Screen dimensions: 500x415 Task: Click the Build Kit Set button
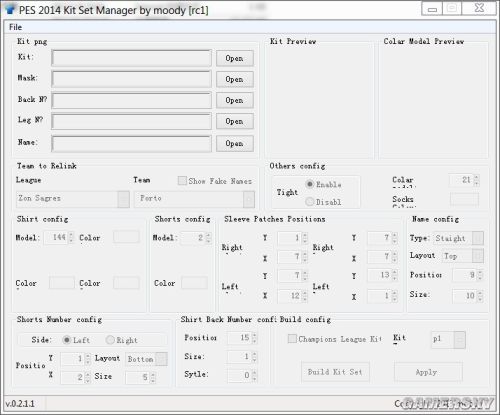click(x=335, y=372)
